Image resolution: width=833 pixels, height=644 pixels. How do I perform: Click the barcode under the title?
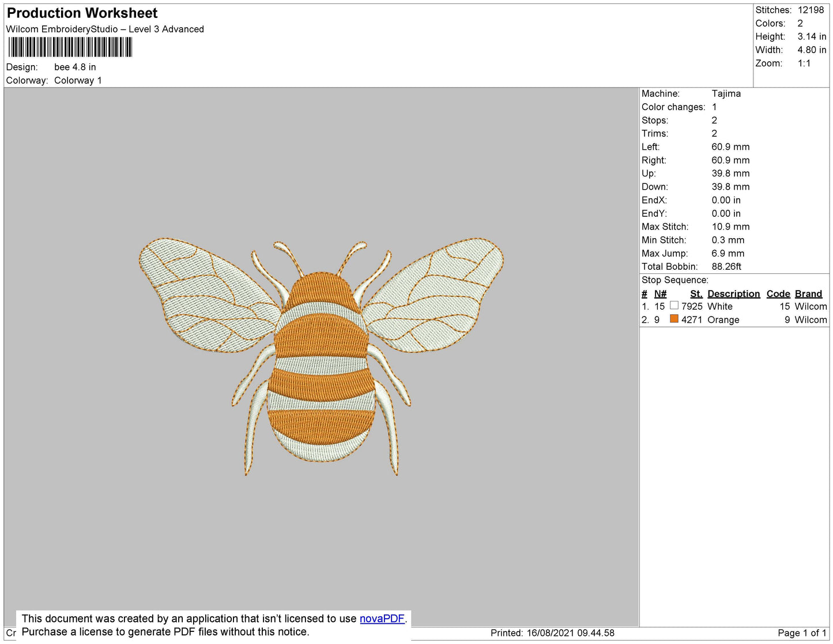pos(70,47)
